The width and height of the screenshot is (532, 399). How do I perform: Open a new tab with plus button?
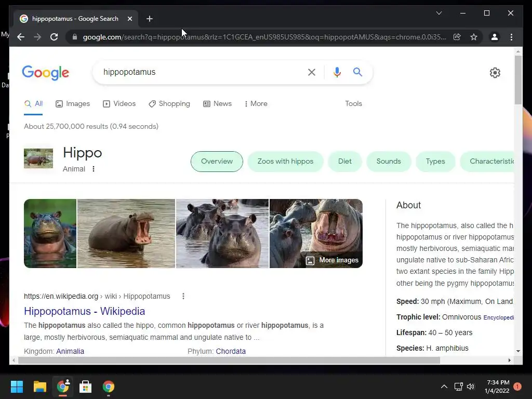point(149,19)
